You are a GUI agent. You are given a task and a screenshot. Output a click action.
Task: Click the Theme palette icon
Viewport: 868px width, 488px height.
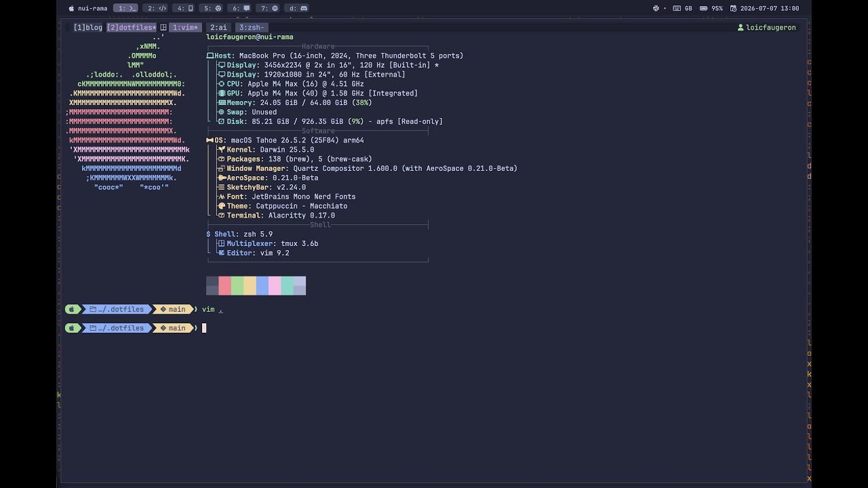[x=222, y=206]
